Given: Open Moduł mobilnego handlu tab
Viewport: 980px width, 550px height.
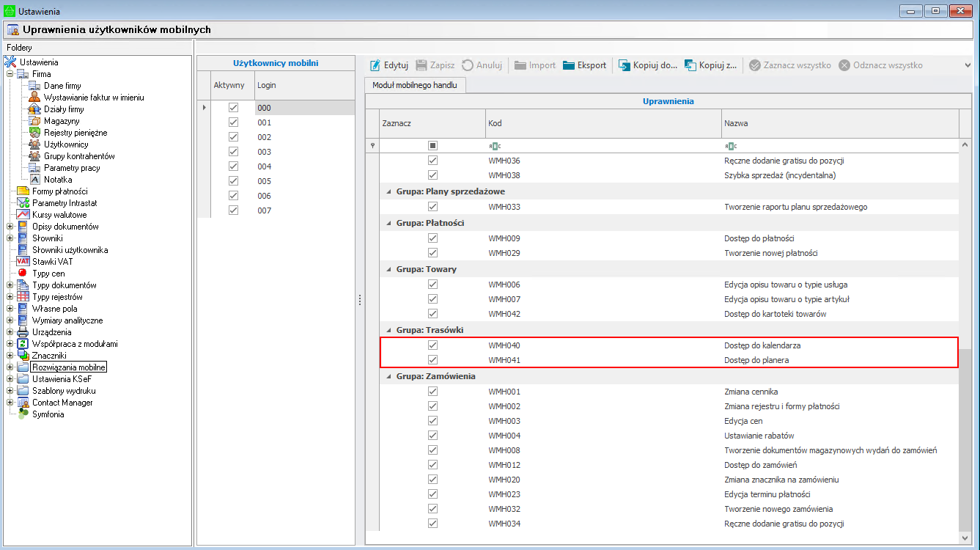Looking at the screenshot, I should coord(414,85).
